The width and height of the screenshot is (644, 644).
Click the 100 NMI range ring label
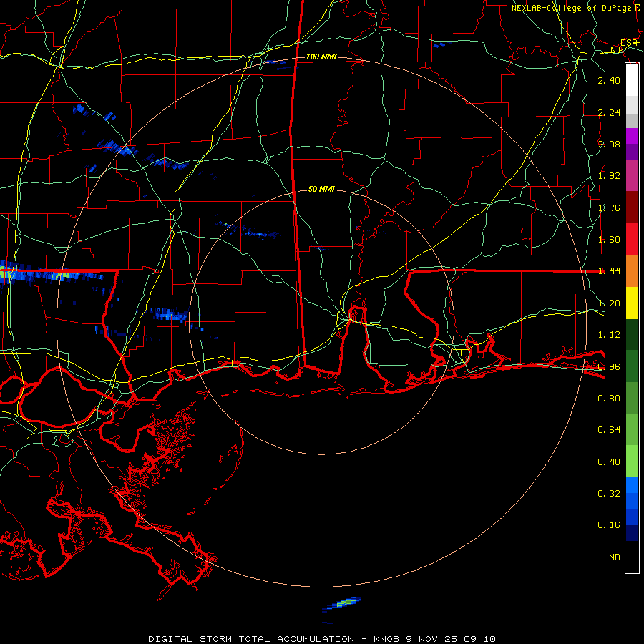point(321,57)
